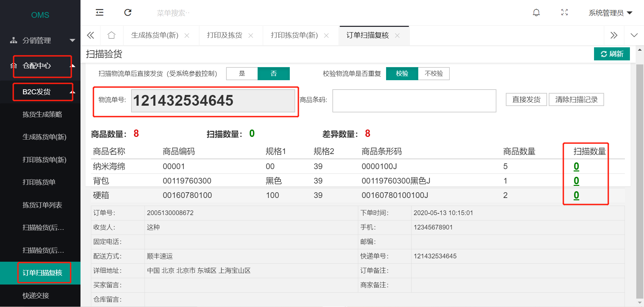This screenshot has height=307, width=644.
Task: Click the 分销管理 organization icon
Action: point(13,40)
